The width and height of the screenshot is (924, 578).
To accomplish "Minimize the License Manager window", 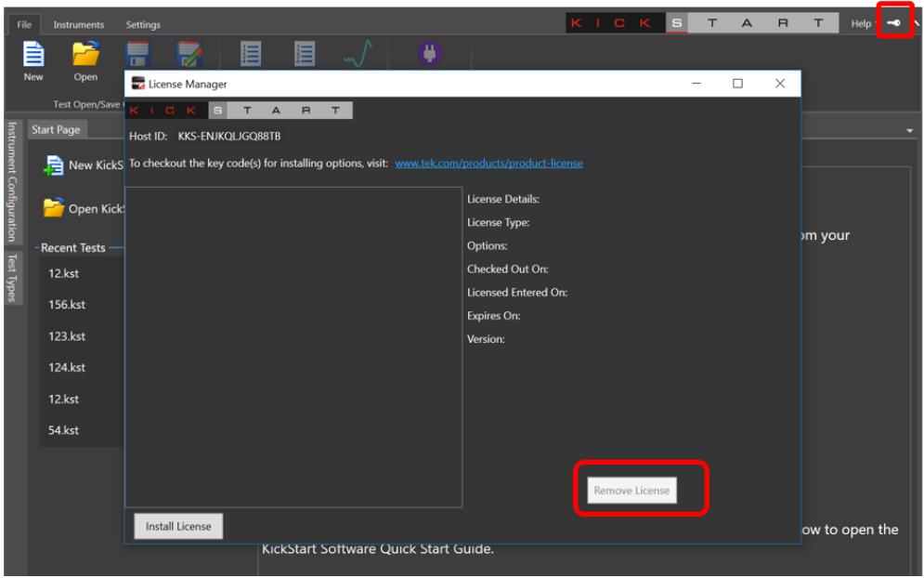I will 696,84.
